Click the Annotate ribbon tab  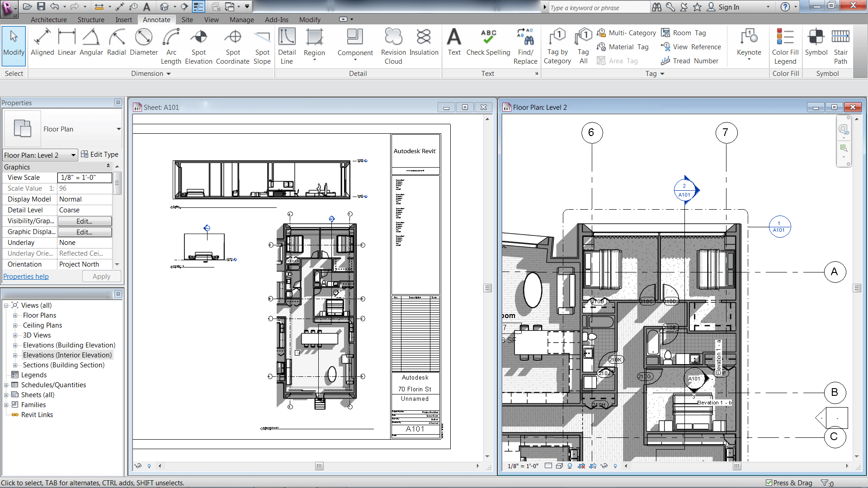(156, 19)
